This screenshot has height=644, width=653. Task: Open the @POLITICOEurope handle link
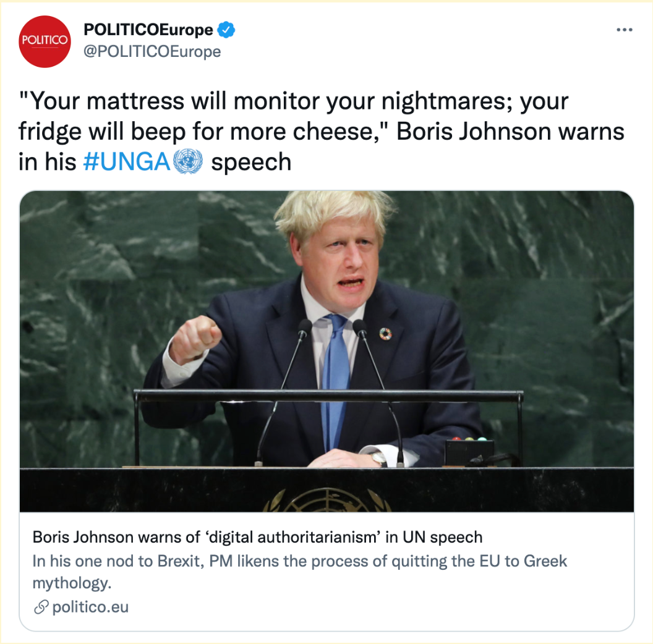(x=152, y=52)
